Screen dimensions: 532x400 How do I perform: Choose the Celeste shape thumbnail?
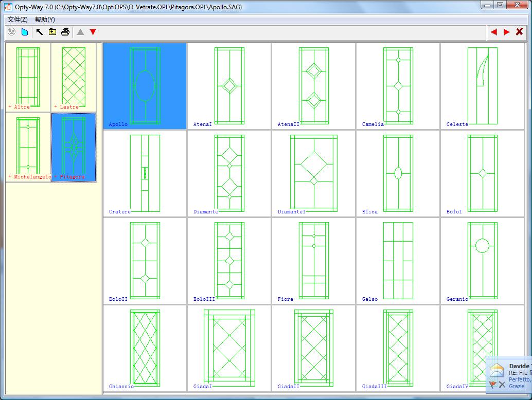[482, 86]
